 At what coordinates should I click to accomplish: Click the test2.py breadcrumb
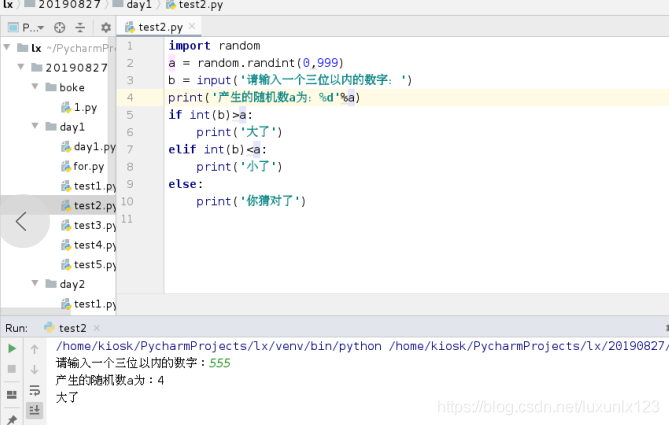195,5
